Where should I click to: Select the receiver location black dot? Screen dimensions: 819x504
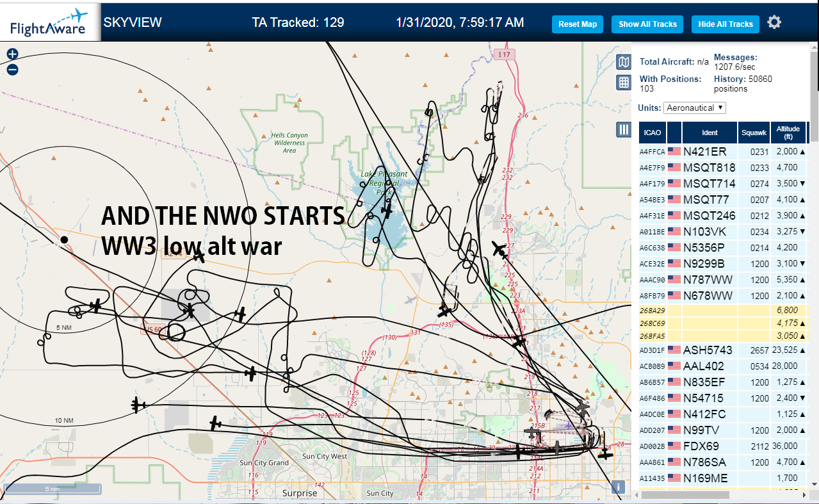[x=64, y=240]
